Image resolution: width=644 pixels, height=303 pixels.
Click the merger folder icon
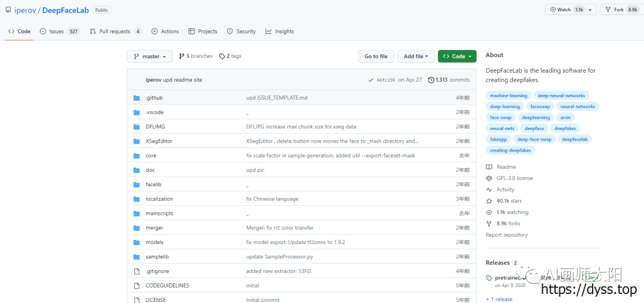pyautogui.click(x=137, y=228)
